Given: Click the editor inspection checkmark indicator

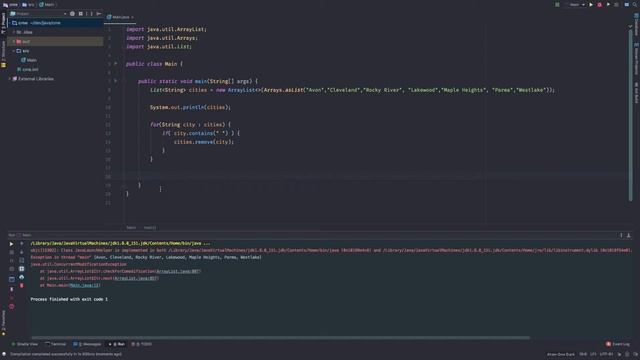Looking at the screenshot, I should 630,27.
